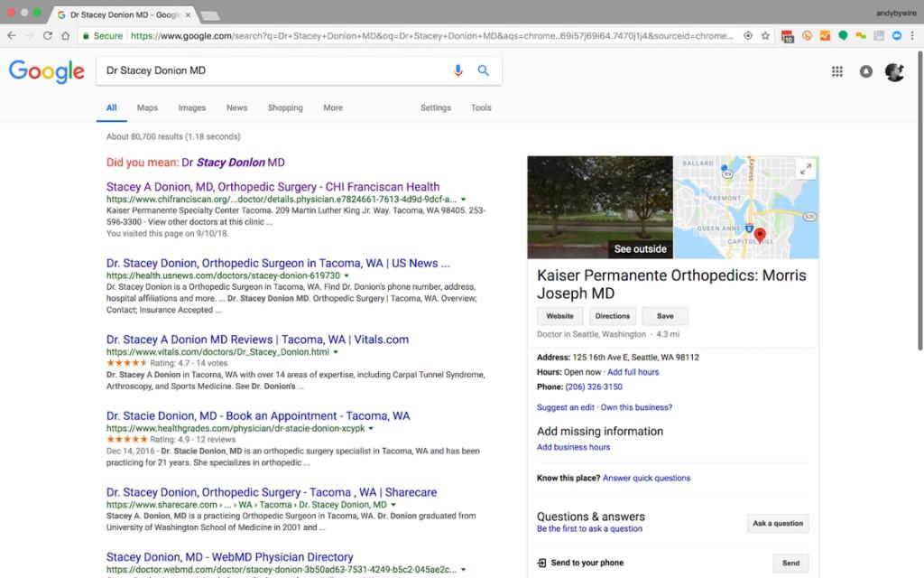Switch to the Maps tab
The height and width of the screenshot is (578, 924).
[147, 108]
